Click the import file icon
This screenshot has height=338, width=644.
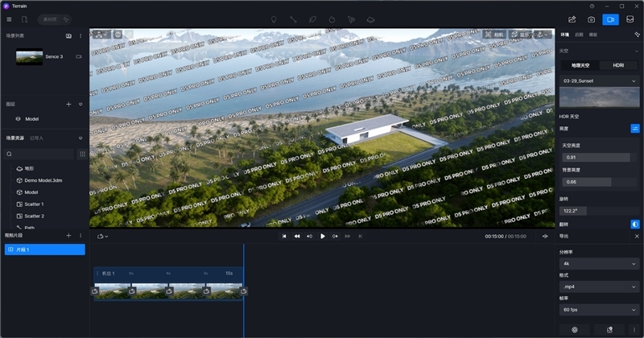coord(25,19)
